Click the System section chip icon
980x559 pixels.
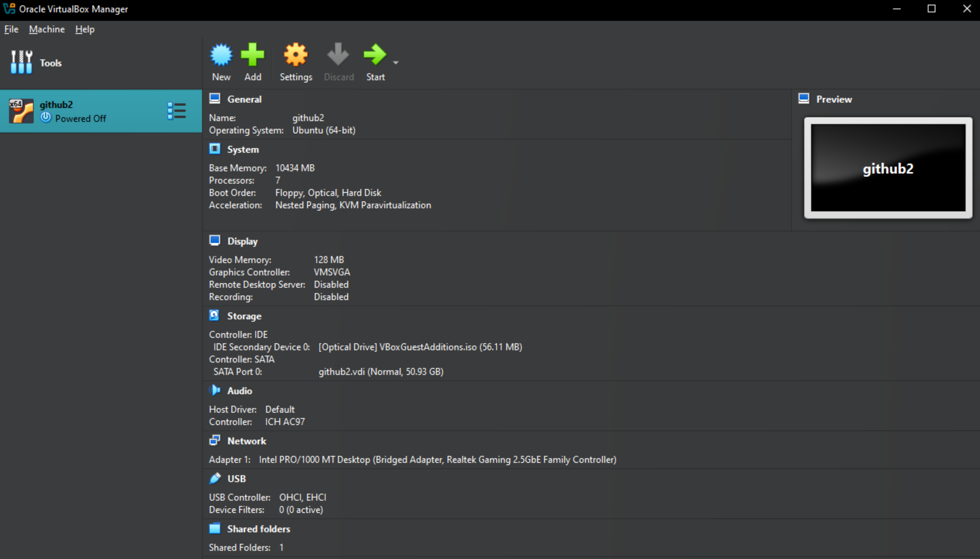click(215, 149)
